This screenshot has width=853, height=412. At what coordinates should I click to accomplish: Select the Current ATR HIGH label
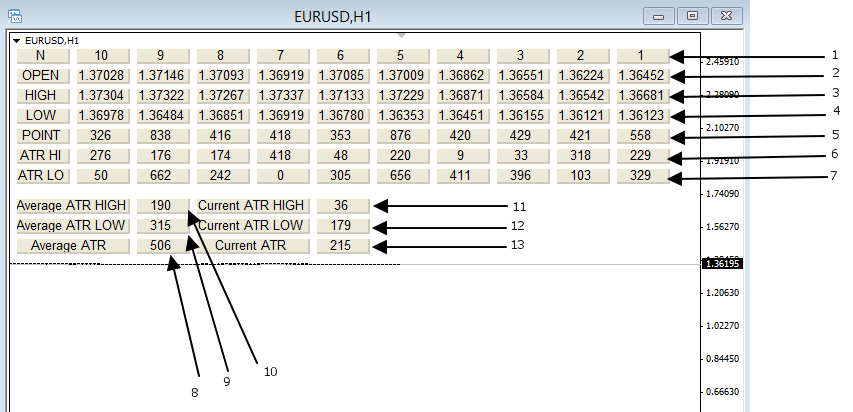click(x=253, y=206)
